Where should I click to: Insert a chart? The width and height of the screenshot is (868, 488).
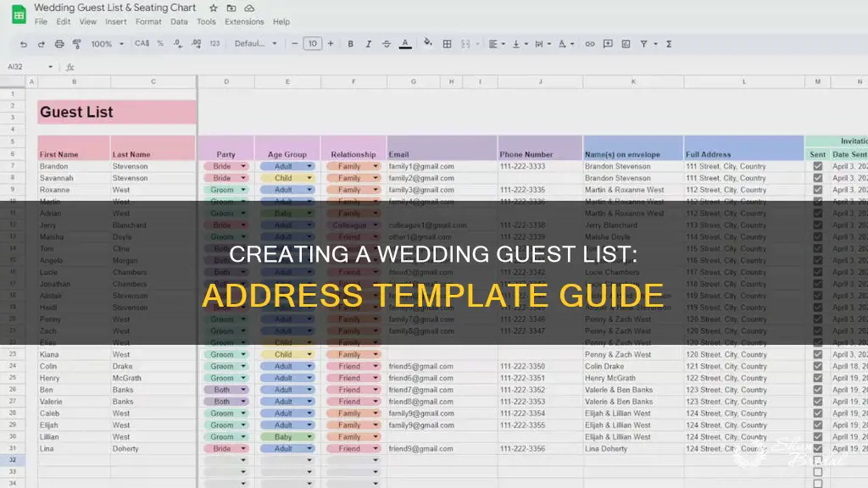click(626, 44)
